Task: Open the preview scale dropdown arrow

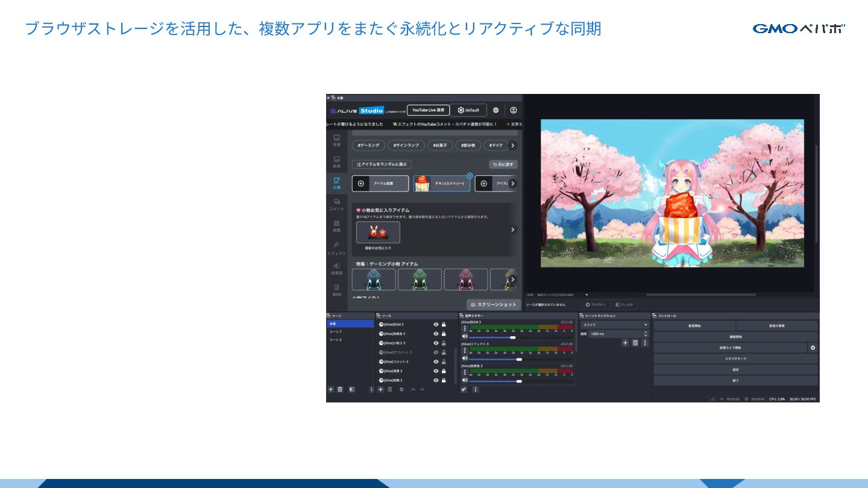Action: 587,295
